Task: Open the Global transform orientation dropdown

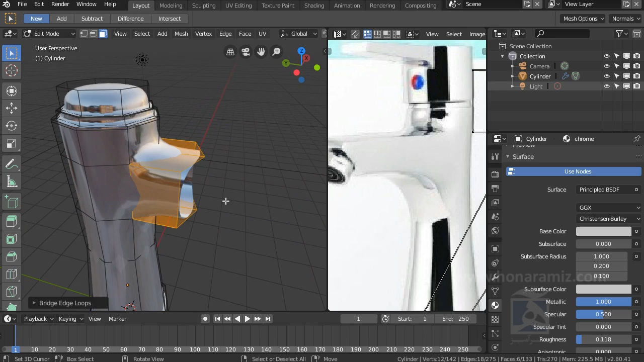Action: pos(299,34)
